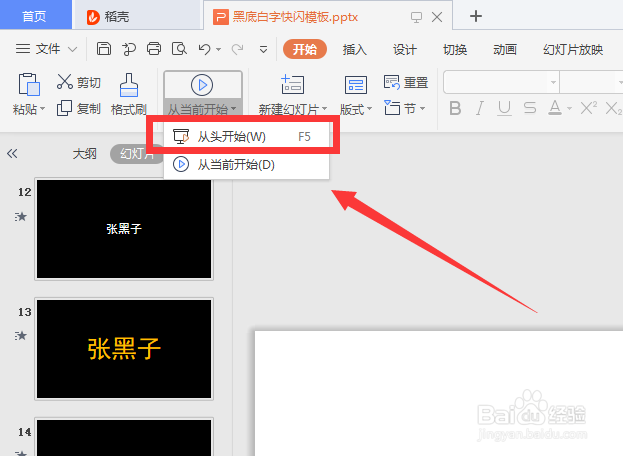
Task: Toggle Superscript X² formatting
Action: pos(588,108)
